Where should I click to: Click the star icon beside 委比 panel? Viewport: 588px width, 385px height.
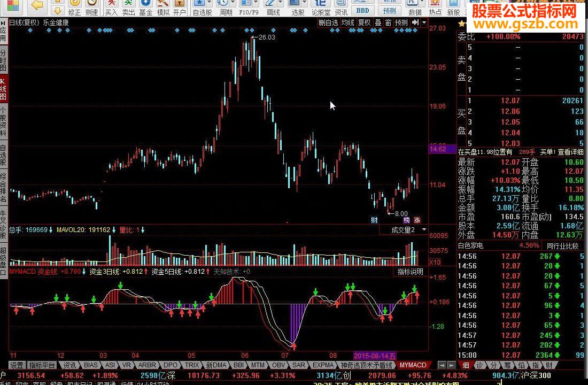click(x=462, y=24)
